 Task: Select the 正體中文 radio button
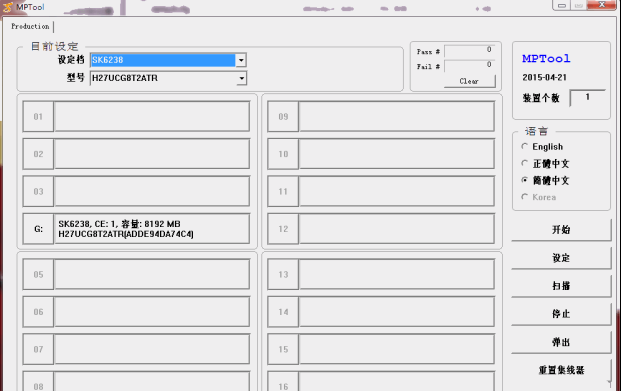(x=524, y=163)
